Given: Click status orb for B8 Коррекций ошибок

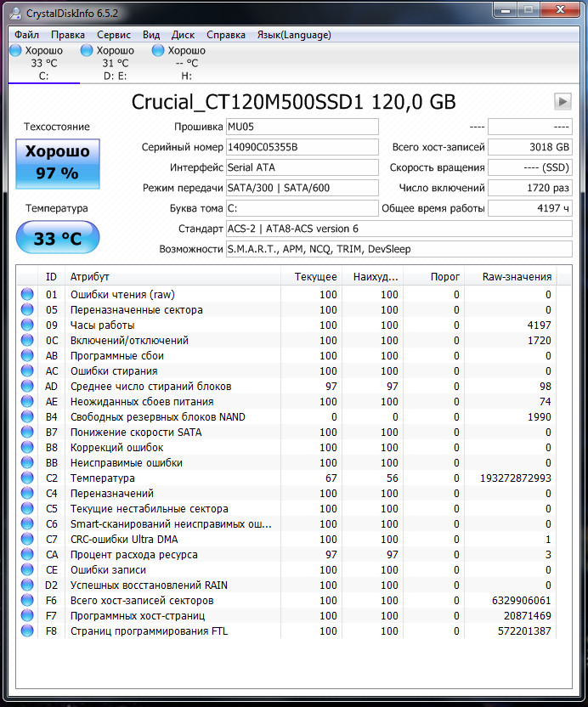Looking at the screenshot, I should tap(27, 447).
